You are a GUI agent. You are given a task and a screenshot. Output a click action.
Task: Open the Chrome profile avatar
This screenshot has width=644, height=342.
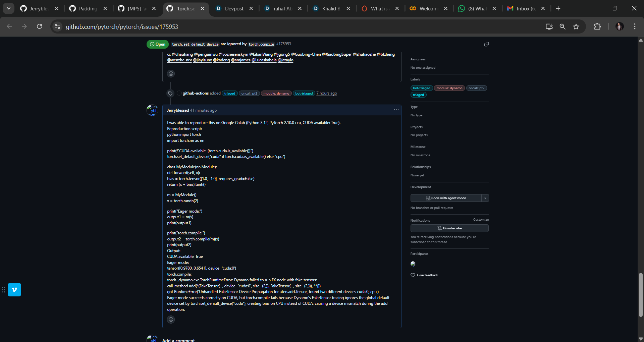tap(620, 26)
